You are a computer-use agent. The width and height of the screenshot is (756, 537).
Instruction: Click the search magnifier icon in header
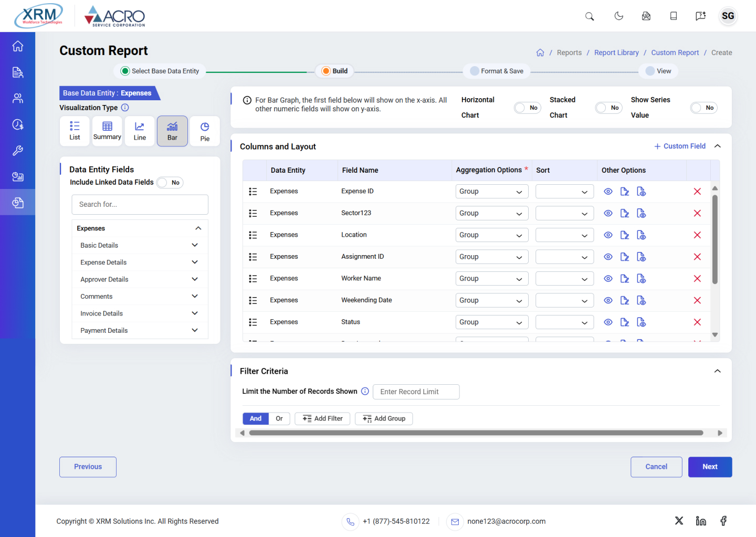click(x=590, y=16)
